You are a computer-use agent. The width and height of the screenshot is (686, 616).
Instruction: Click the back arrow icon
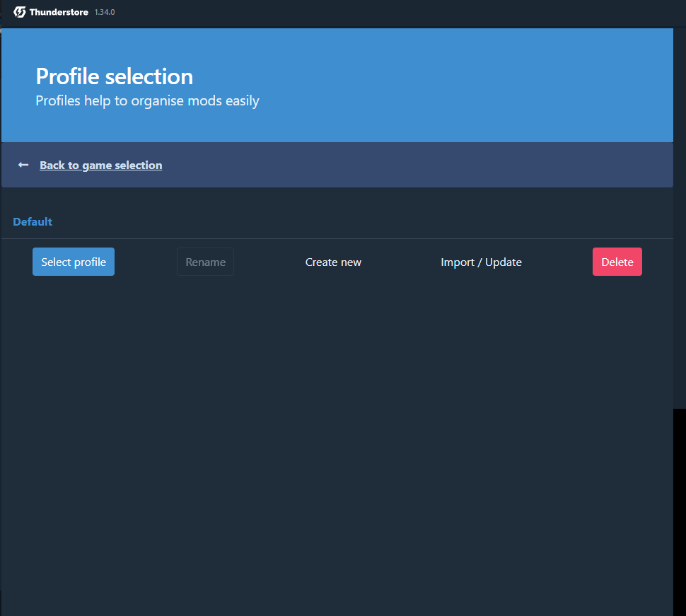[x=23, y=165]
